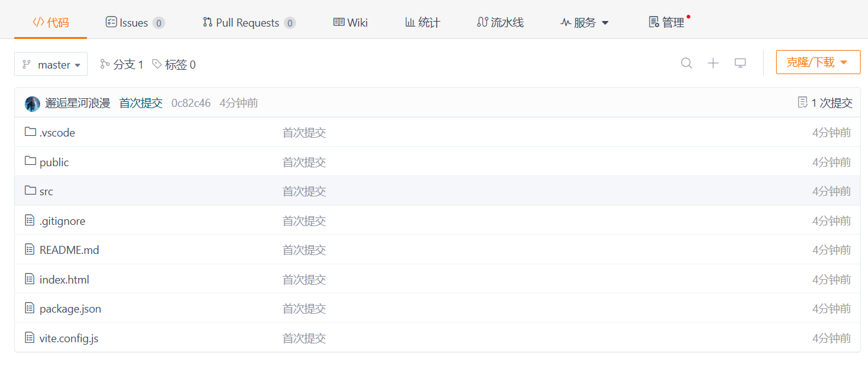Image resolution: width=868 pixels, height=370 pixels.
Task: Expand the 服务 services dropdown
Action: click(585, 23)
